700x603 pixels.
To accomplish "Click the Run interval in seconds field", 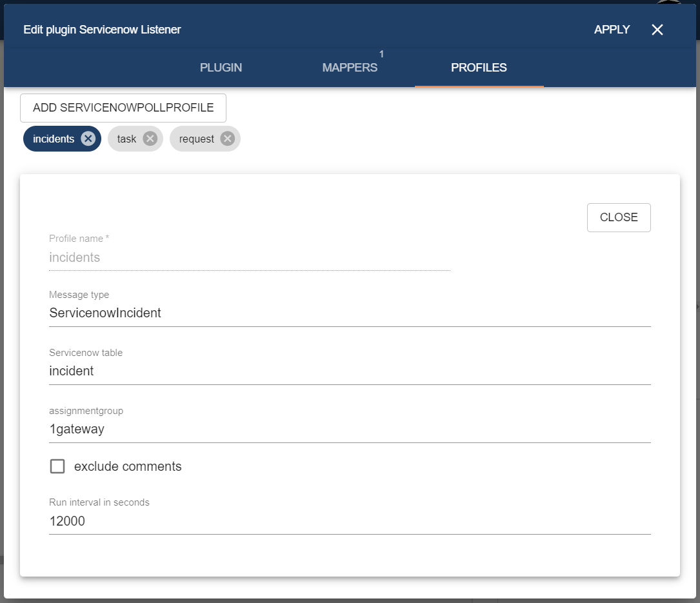I will coord(349,521).
